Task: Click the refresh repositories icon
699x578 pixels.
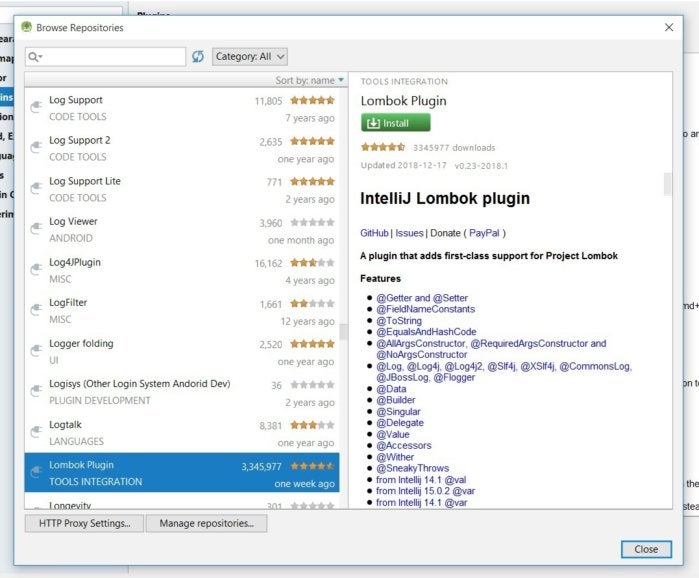Action: click(x=198, y=57)
